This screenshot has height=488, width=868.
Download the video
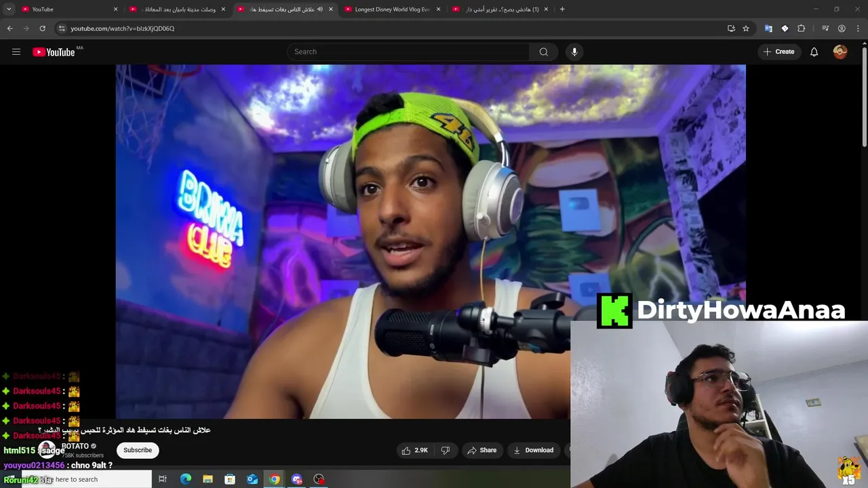pos(534,450)
